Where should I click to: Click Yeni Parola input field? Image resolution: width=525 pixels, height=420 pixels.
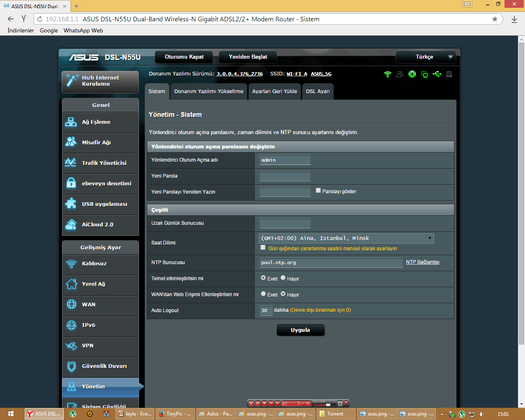(x=285, y=176)
